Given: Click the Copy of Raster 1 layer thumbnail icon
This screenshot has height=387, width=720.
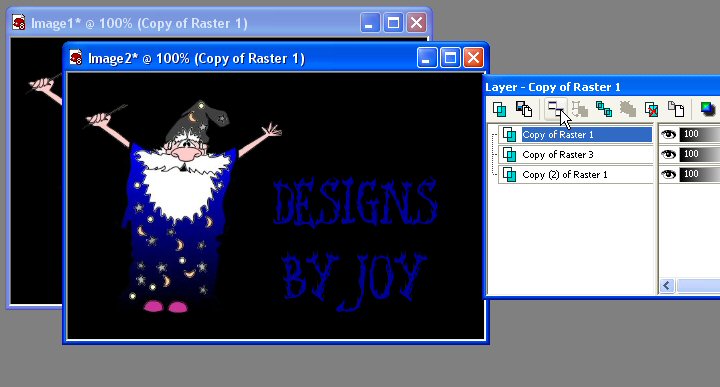Looking at the screenshot, I should [x=509, y=135].
